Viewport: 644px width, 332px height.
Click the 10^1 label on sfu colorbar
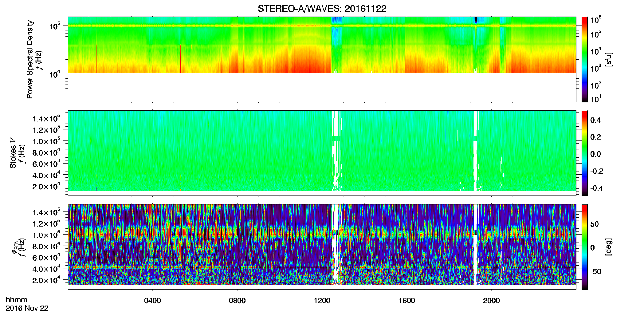pos(596,99)
